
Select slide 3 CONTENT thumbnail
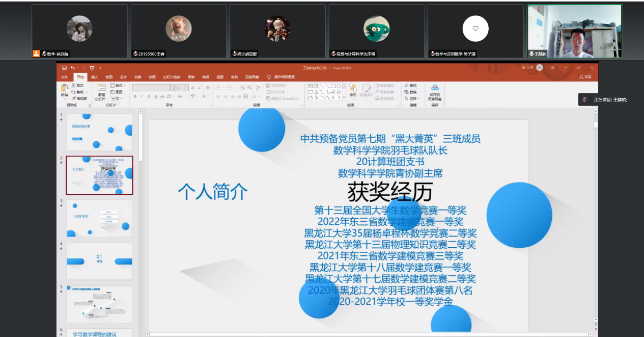pos(99,218)
